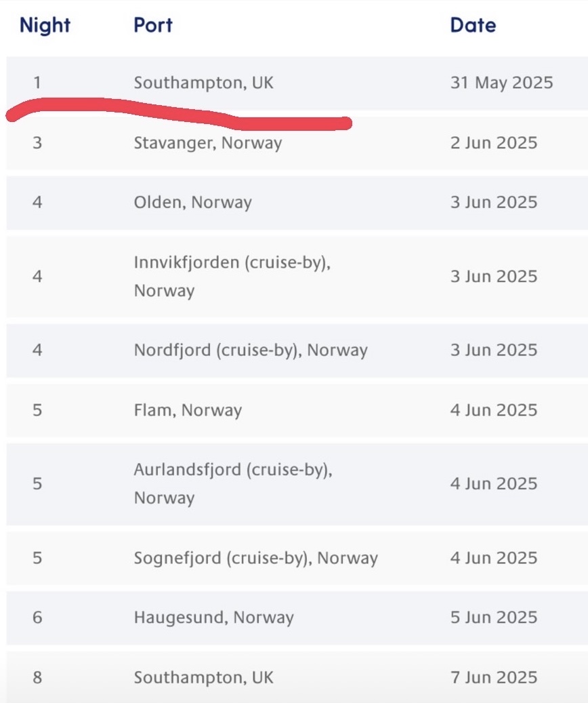Click the 5 Jun 2025 date
The image size is (588, 703).
point(493,618)
